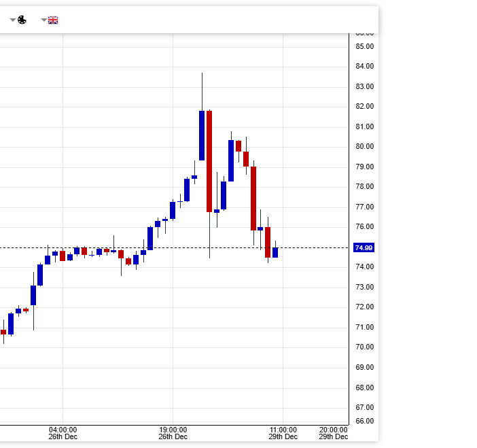The height and width of the screenshot is (448, 477).
Task: Click the highlighted 74.99 current price tag
Action: [364, 247]
